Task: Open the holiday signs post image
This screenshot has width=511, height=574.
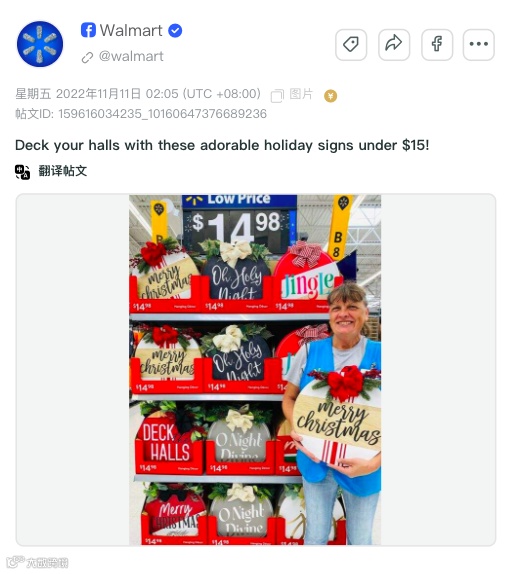Action: click(x=255, y=370)
